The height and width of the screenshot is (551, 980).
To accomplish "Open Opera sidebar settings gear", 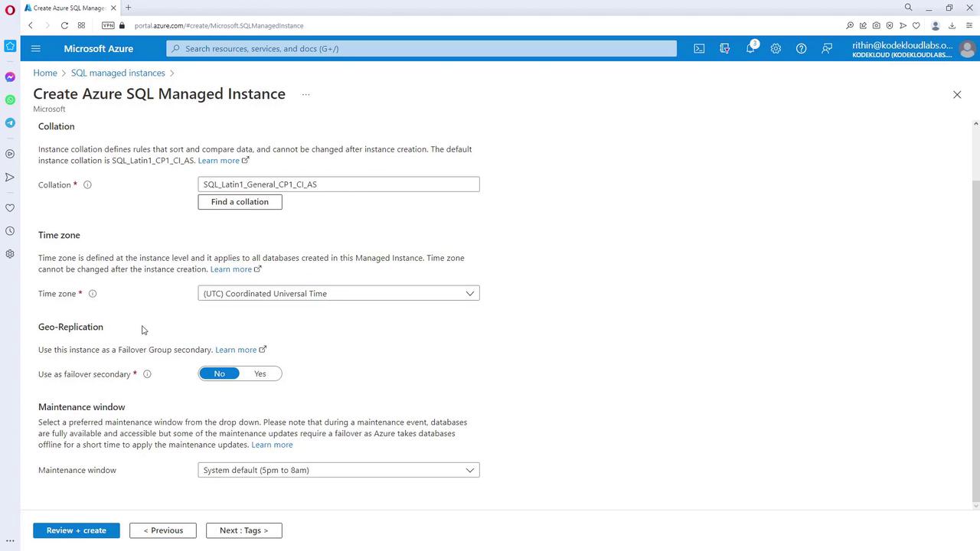I will (x=10, y=254).
